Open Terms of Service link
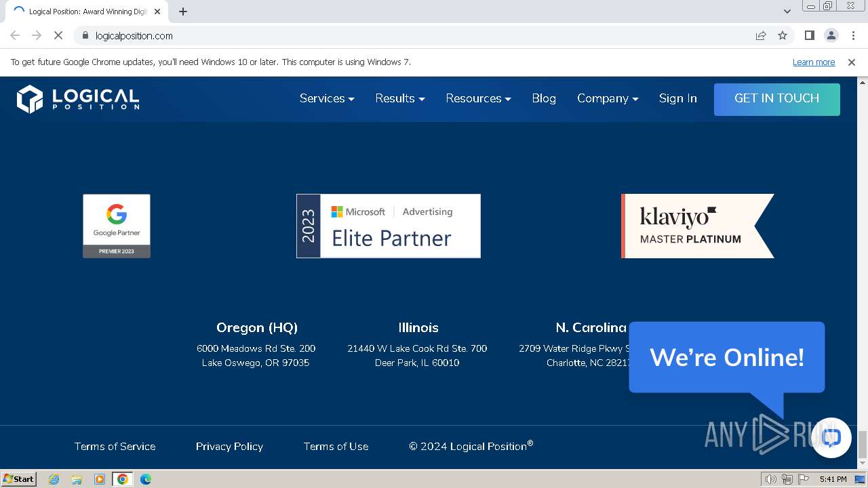The width and height of the screenshot is (868, 488). [x=115, y=447]
